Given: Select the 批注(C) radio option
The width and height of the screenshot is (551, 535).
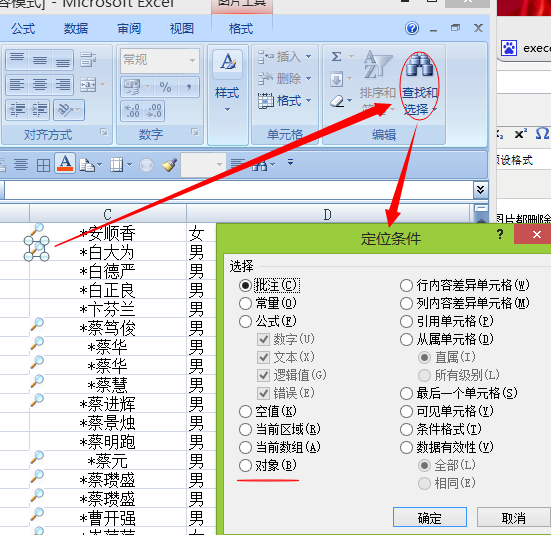Looking at the screenshot, I should pyautogui.click(x=245, y=285).
